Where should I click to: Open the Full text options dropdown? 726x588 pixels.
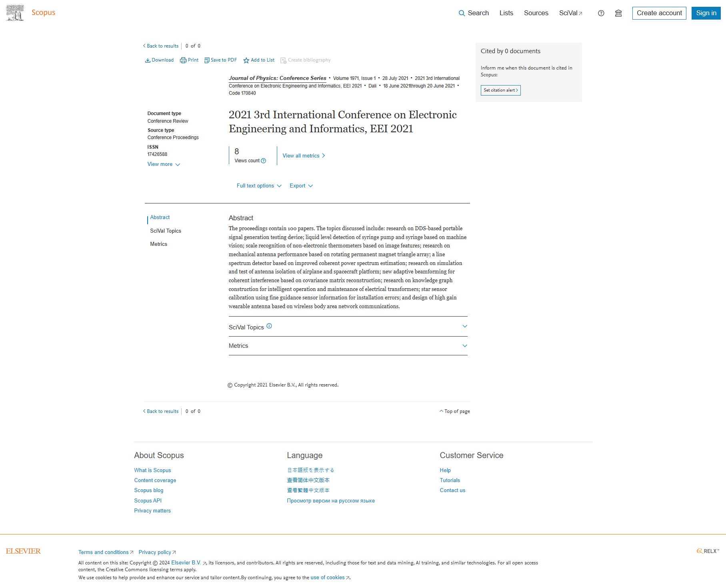259,186
